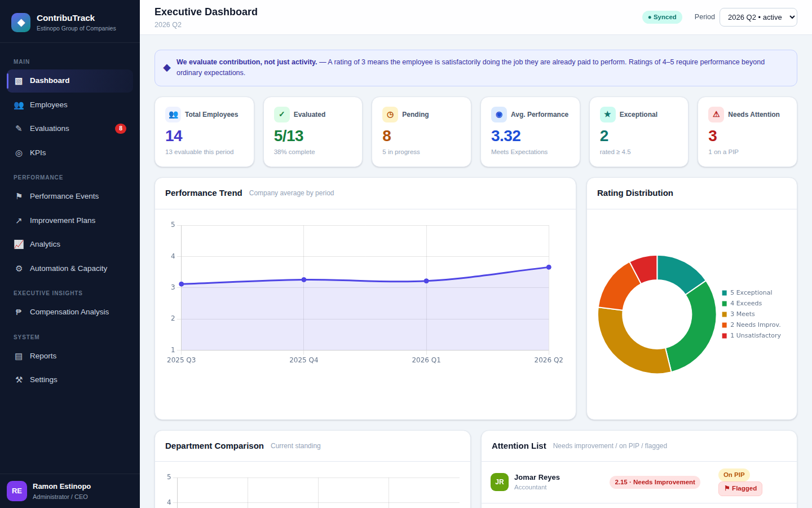Click the 2025 Q4 data point on trend
The height and width of the screenshot is (508, 812).
point(304,279)
